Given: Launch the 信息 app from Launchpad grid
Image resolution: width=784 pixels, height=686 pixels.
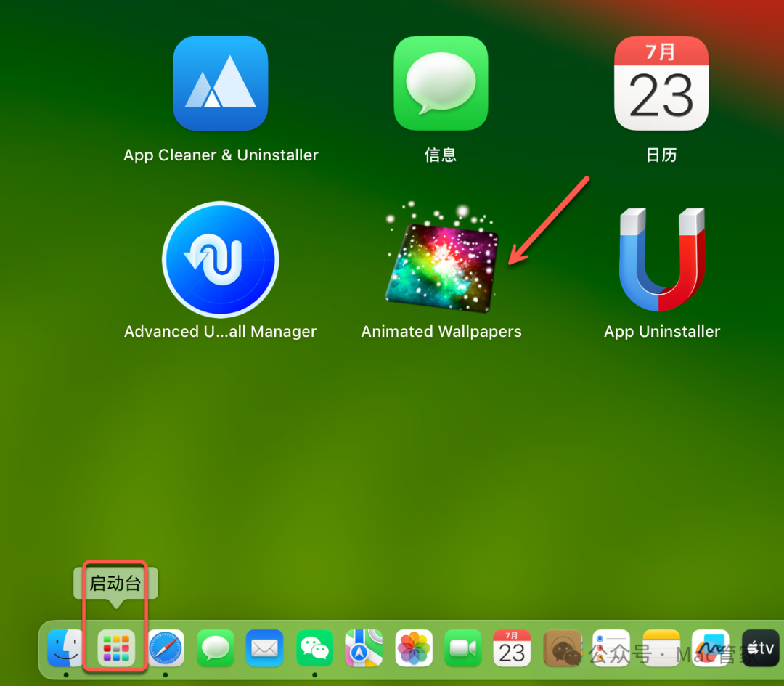Looking at the screenshot, I should pos(441,83).
